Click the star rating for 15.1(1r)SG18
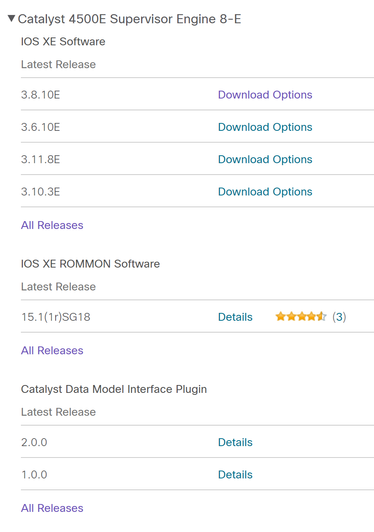Viewport: 374px width, 532px height. click(301, 317)
